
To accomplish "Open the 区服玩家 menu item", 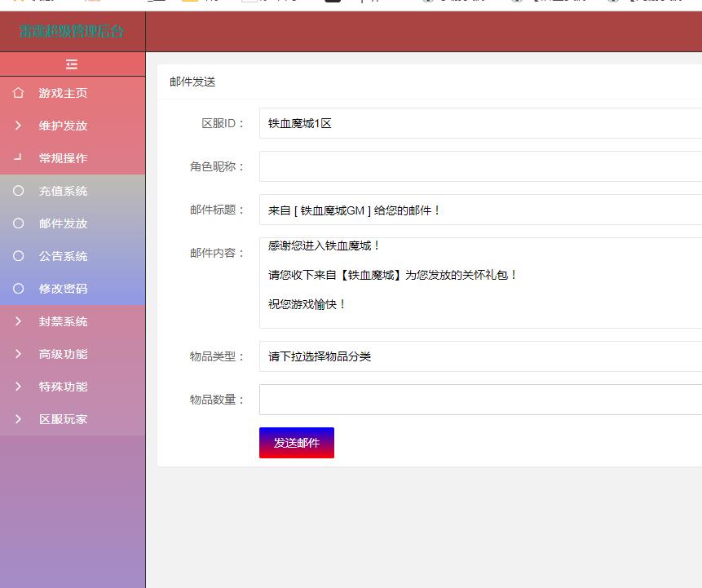I will [63, 419].
